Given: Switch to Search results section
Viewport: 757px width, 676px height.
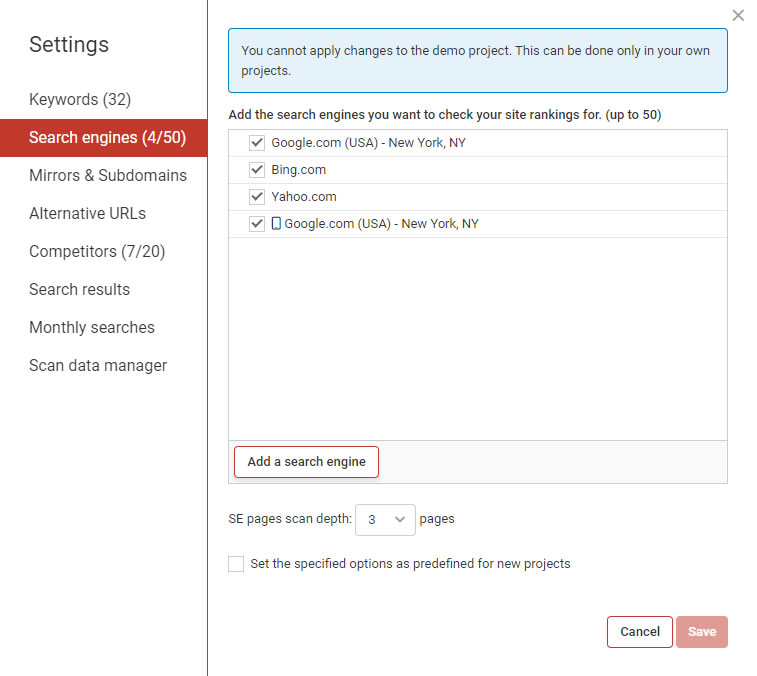Looking at the screenshot, I should (x=80, y=289).
